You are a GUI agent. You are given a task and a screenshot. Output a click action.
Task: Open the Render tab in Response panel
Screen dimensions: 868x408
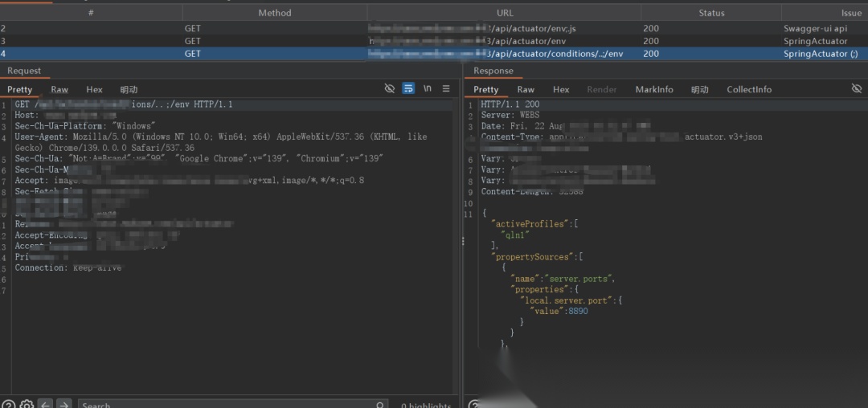602,90
